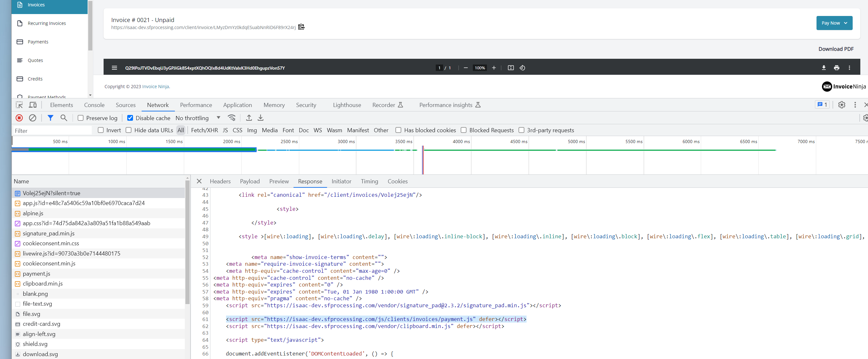
Task: Activate the inspect element picker
Action: click(x=19, y=105)
